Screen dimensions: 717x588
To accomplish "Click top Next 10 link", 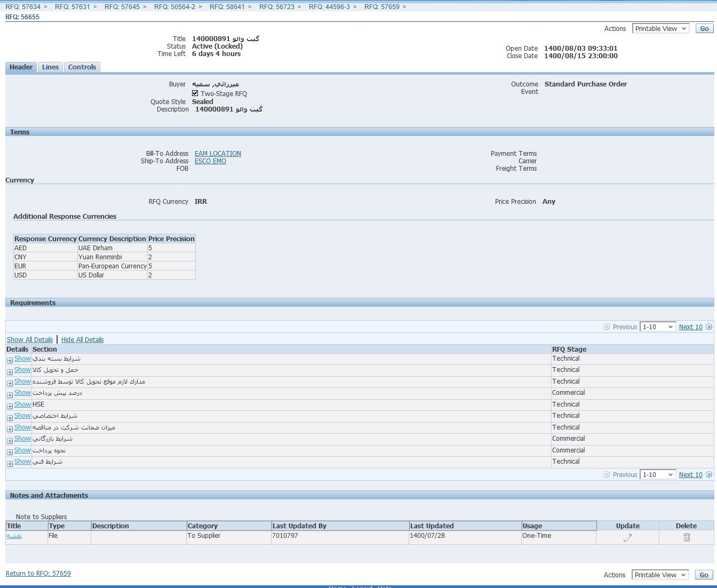I will tap(690, 327).
